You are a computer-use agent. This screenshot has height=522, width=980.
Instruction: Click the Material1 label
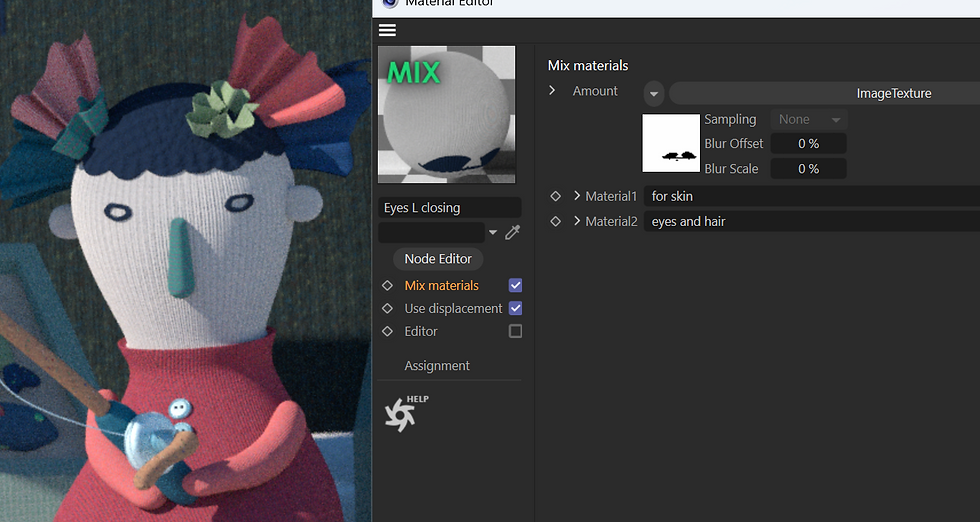(x=611, y=196)
